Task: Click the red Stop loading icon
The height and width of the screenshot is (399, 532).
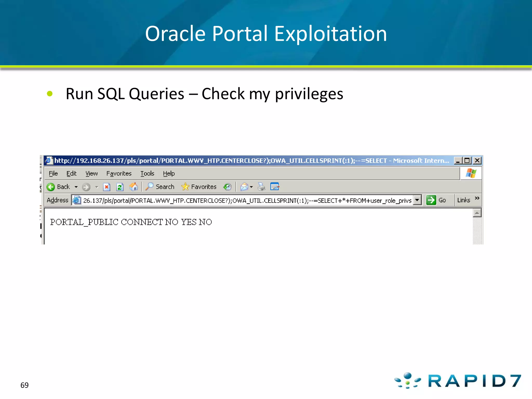Action: 107,187
